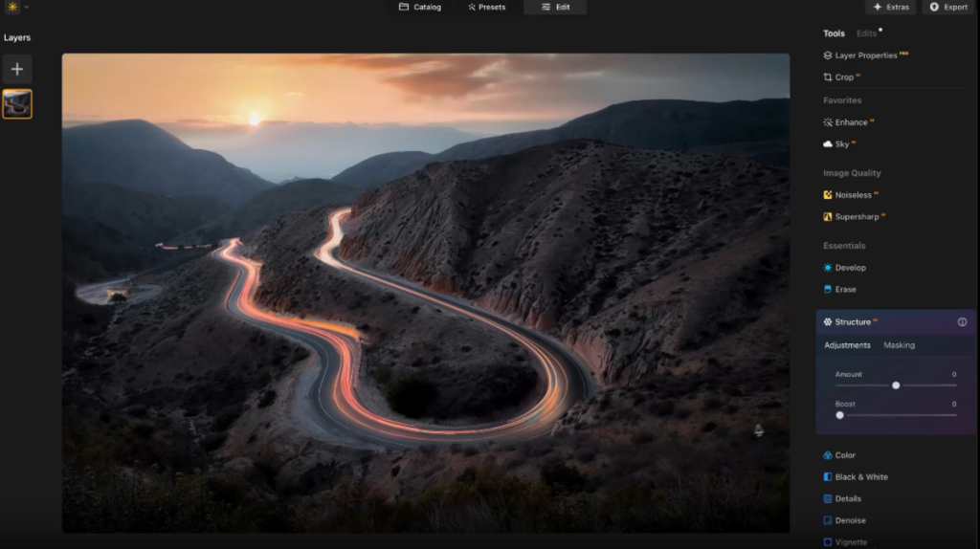Expand the Develop tool label
The width and height of the screenshot is (980, 549).
point(850,268)
